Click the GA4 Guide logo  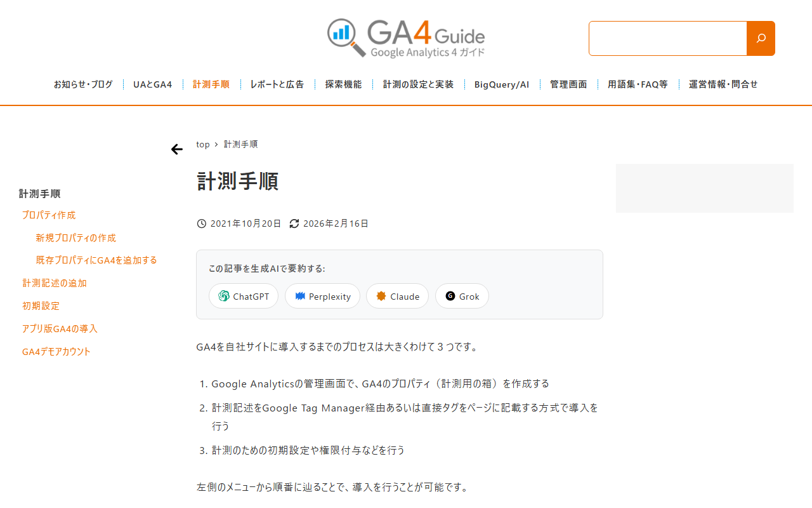[406, 38]
